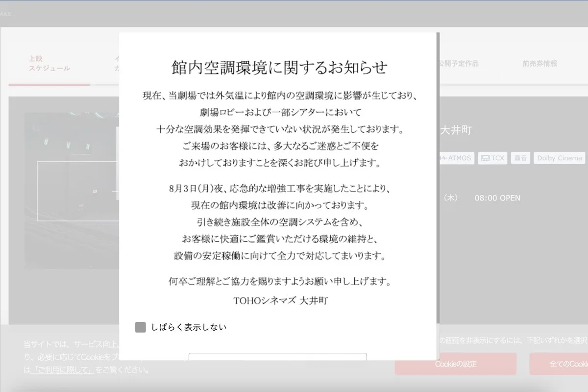The height and width of the screenshot is (392, 588).
Task: Switch to the 前売券情報 tab
Action: [539, 64]
